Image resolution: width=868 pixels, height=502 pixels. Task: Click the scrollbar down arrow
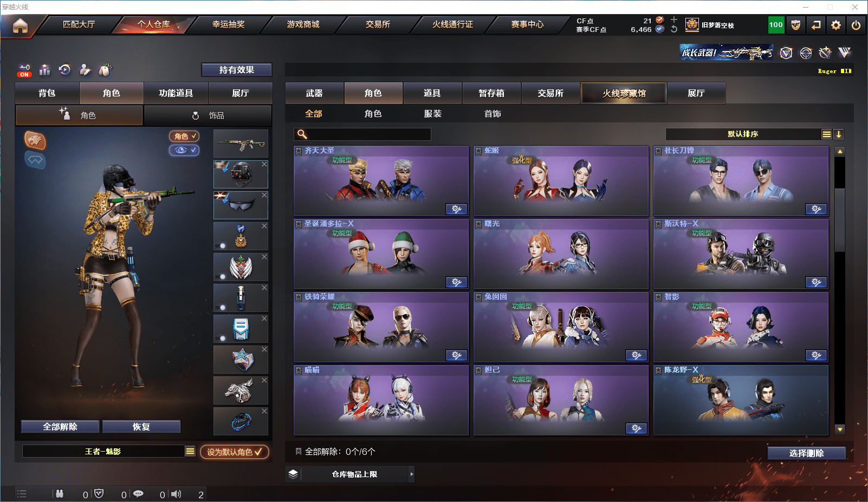[840, 429]
